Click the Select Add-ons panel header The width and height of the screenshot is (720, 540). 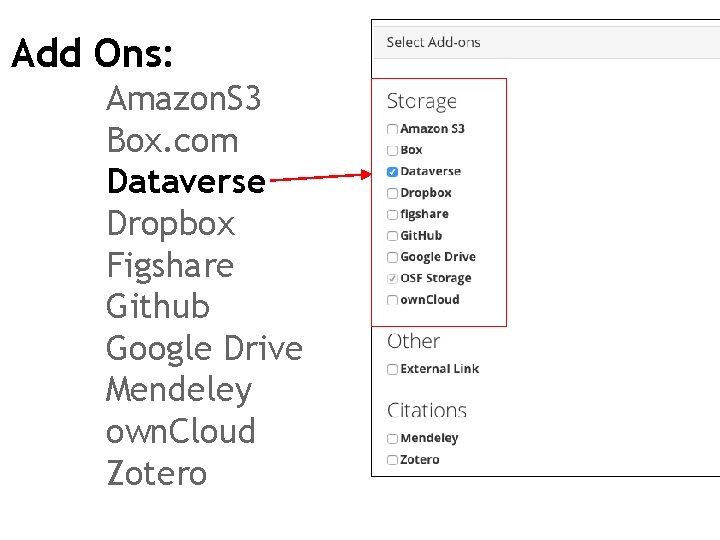(x=433, y=42)
